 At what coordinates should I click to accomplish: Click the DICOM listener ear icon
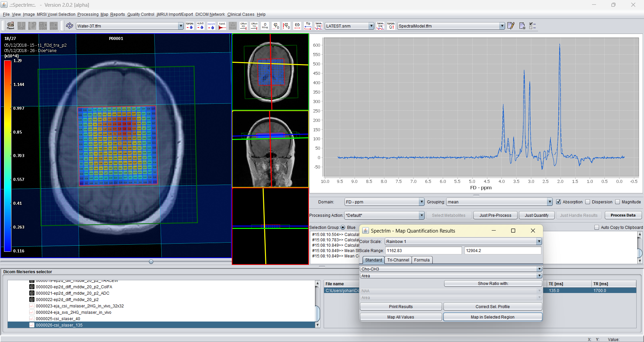[x=32, y=26]
